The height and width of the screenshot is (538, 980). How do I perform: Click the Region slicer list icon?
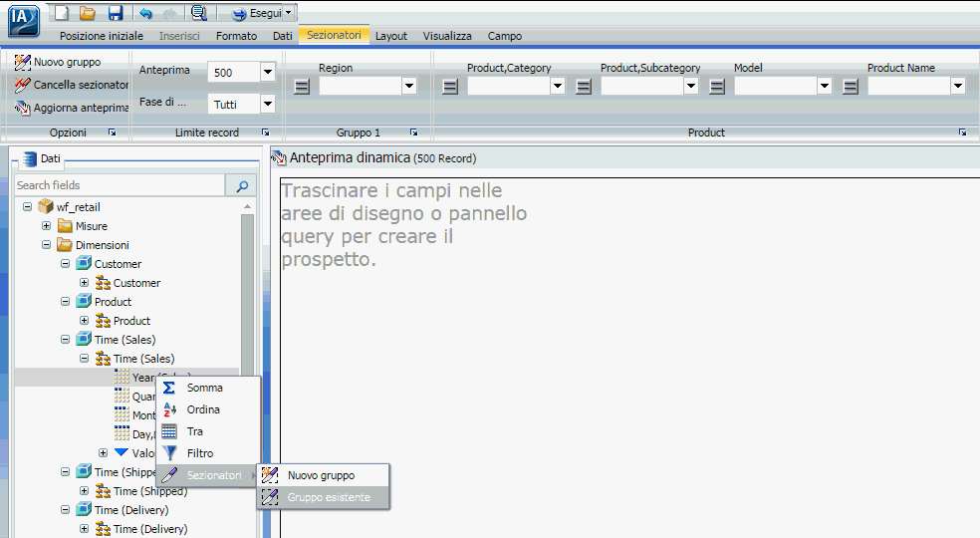[x=302, y=87]
